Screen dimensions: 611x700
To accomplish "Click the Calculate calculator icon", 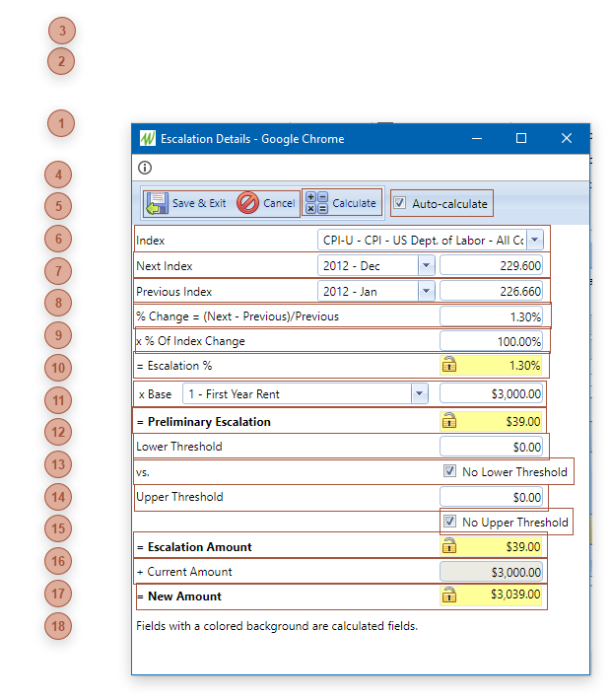I will pos(316,203).
